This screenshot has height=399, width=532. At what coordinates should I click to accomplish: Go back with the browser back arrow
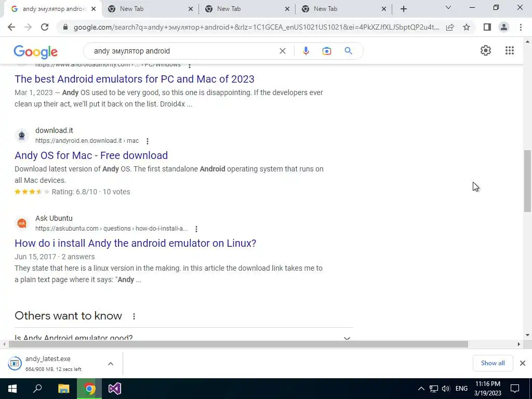[11, 27]
